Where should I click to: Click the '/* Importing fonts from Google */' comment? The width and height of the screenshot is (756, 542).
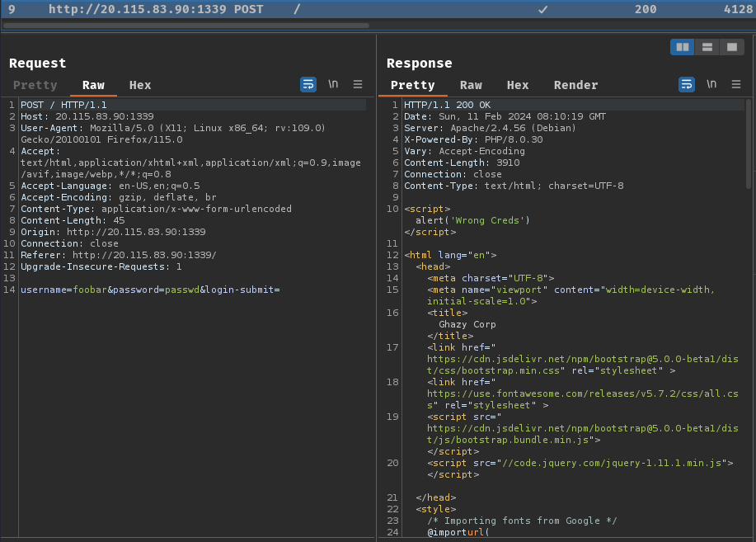click(x=522, y=521)
